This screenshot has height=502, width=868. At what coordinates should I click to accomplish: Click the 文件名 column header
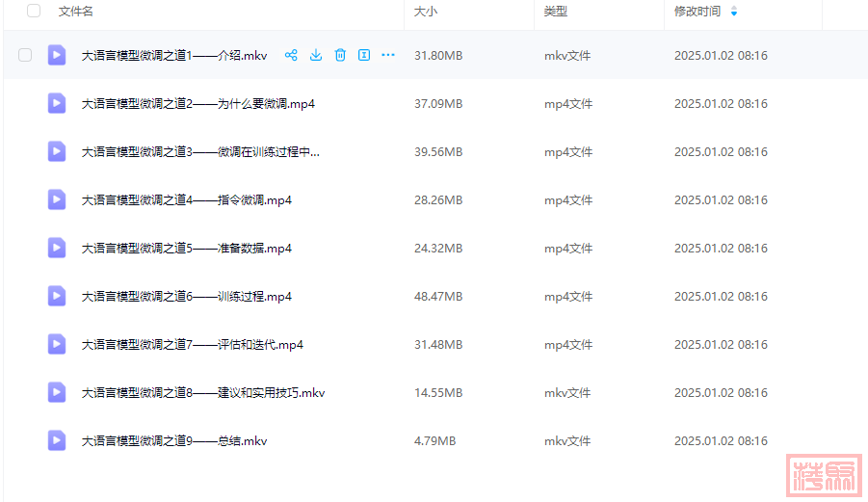76,12
